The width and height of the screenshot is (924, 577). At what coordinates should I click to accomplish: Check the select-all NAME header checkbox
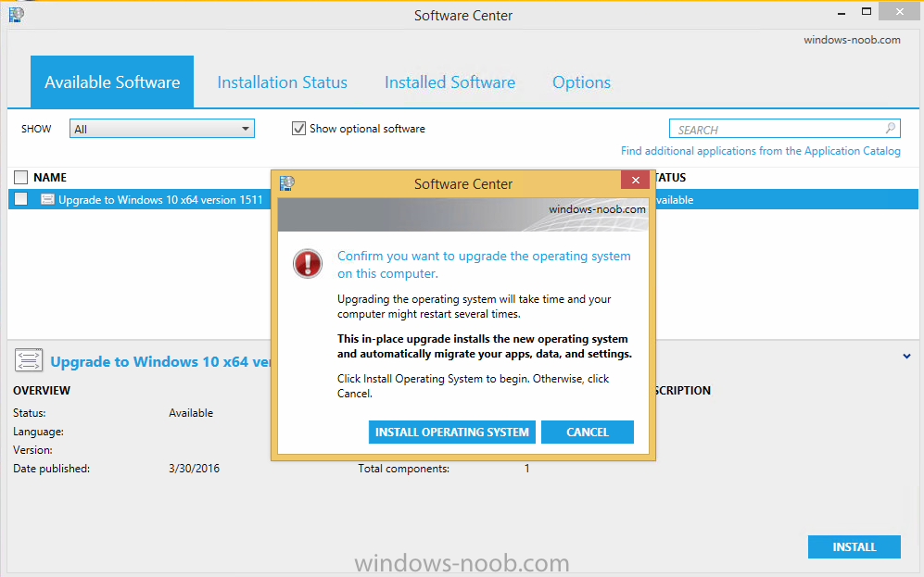(x=20, y=177)
